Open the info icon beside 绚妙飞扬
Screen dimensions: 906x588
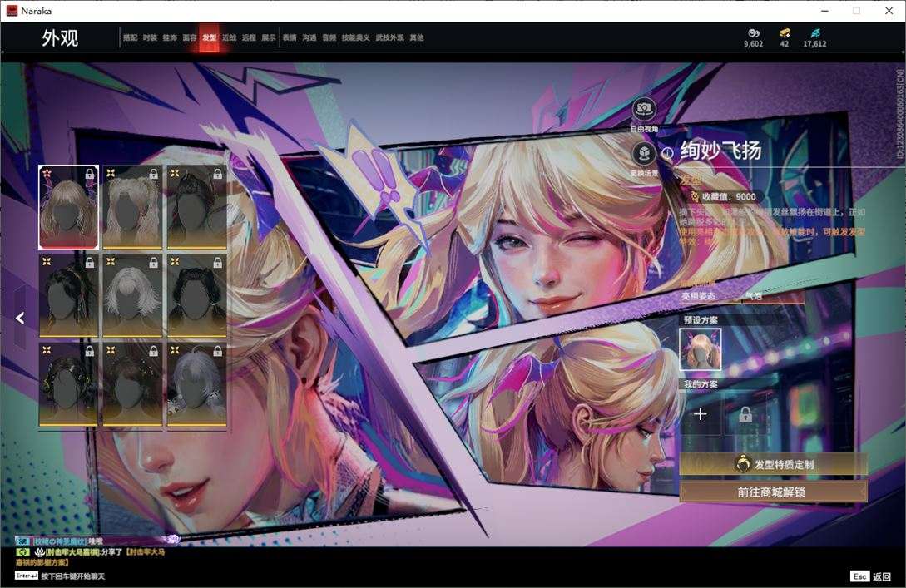pos(667,153)
